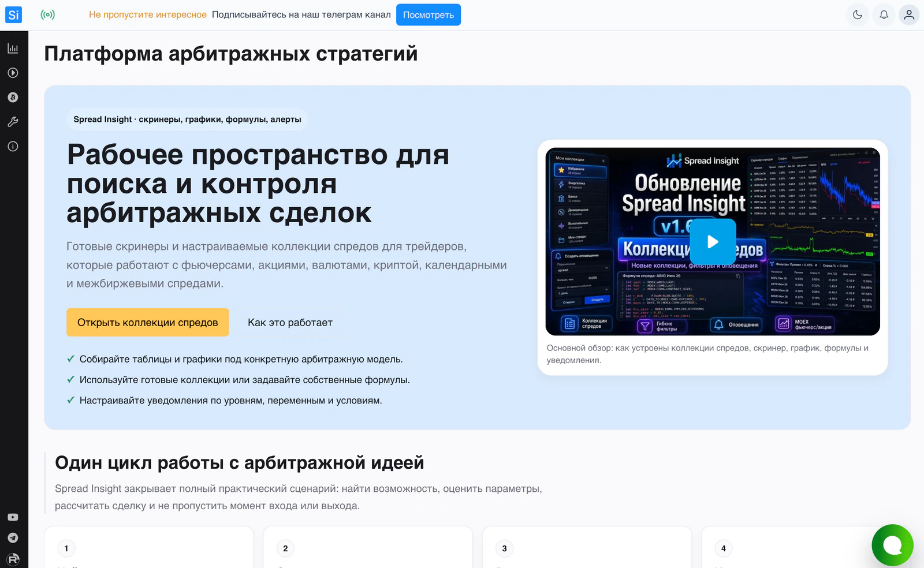Toggle dark mode with the moon icon
Image resolution: width=924 pixels, height=568 pixels.
point(858,15)
